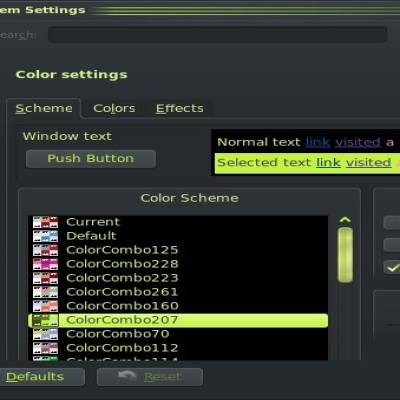Click the ColorCombo70 color preview icon
The width and height of the screenshot is (400, 400).
pyautogui.click(x=45, y=334)
